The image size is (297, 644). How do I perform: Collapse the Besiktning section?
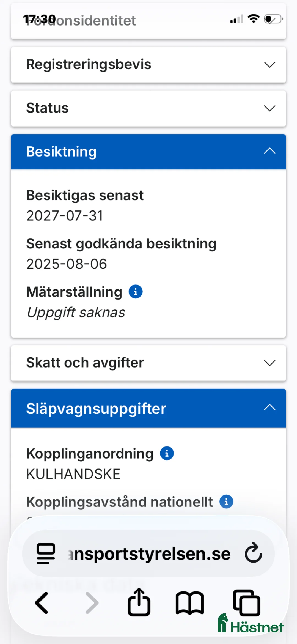(x=270, y=151)
